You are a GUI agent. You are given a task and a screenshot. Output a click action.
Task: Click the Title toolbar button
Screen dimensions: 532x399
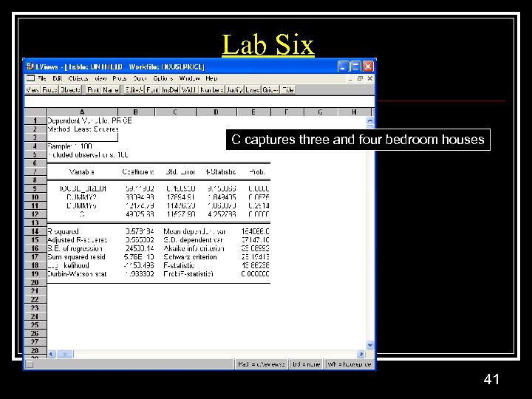point(287,90)
